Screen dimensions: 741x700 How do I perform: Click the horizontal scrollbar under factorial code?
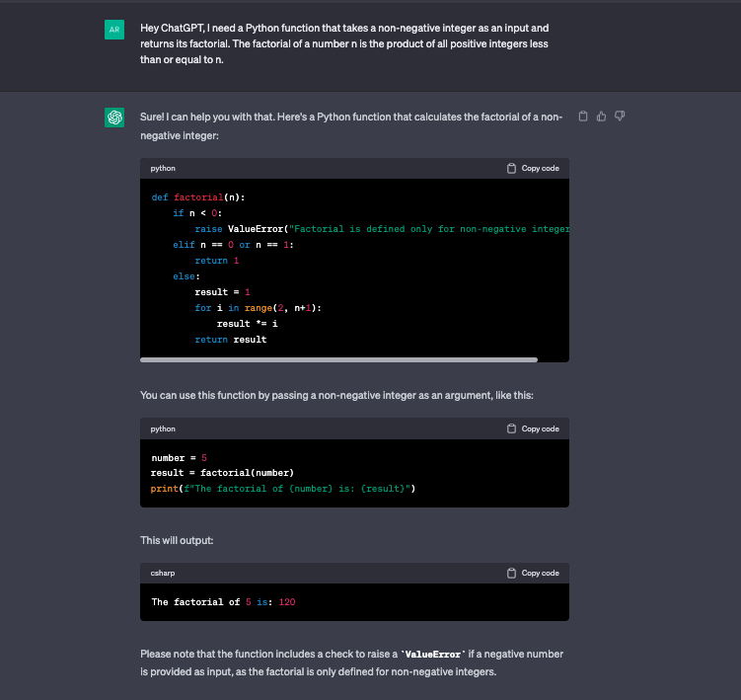click(338, 360)
